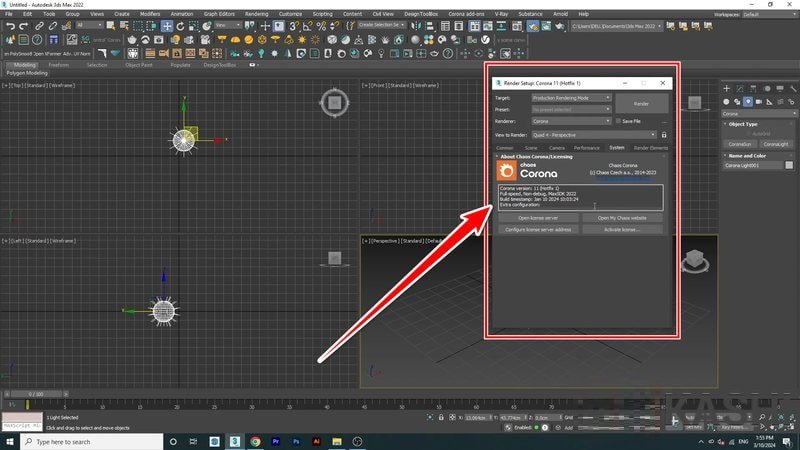800x450 pixels.
Task: Toggle the selection lock icon in the status bar
Action: [x=441, y=417]
